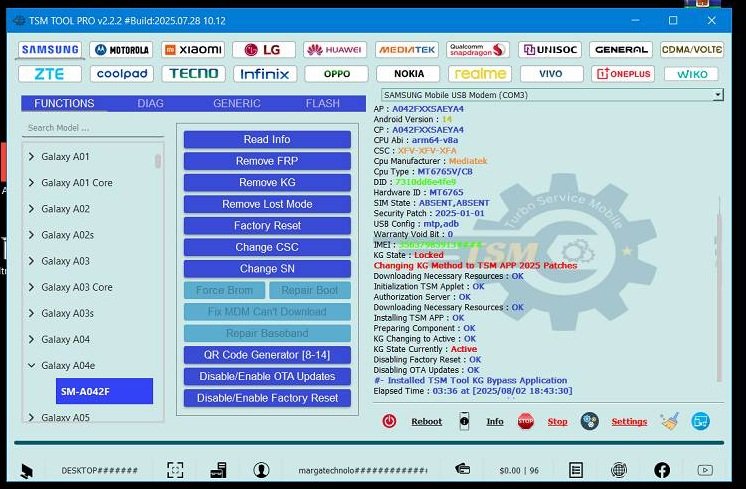The width and height of the screenshot is (746, 489).
Task: Switch to the DIAG tab
Action: tap(150, 103)
